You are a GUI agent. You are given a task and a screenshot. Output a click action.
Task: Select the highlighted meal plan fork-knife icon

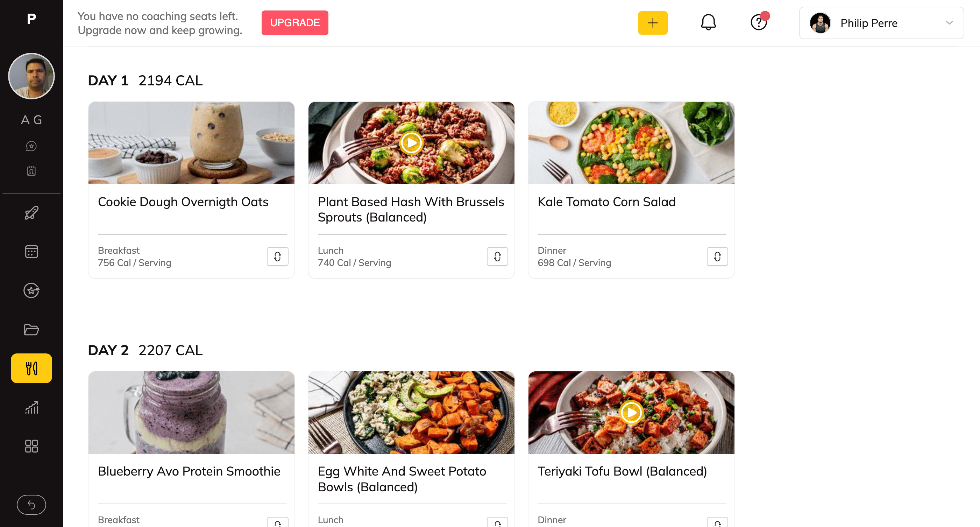pyautogui.click(x=31, y=368)
